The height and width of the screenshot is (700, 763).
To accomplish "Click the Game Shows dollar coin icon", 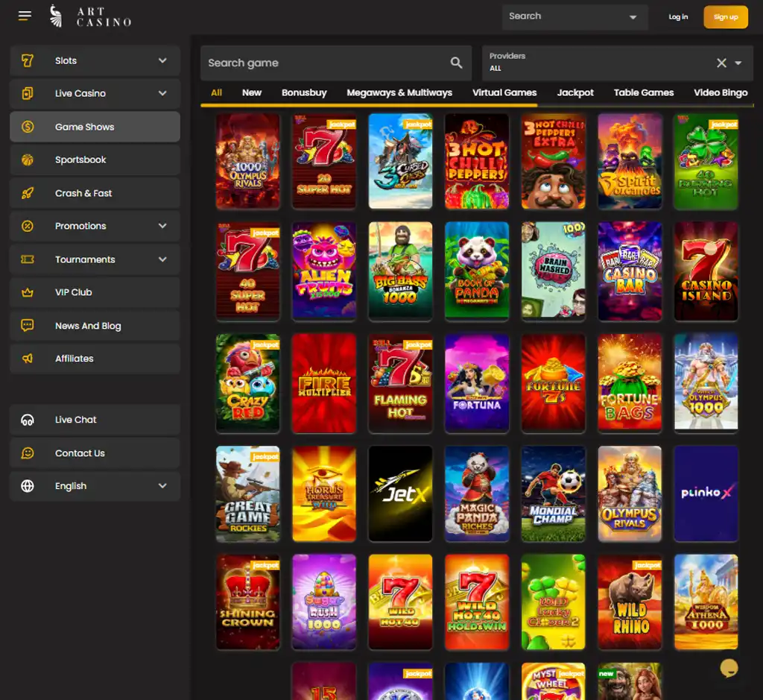I will 28,127.
